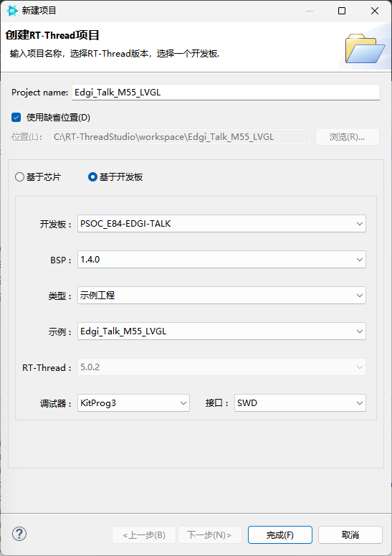
Task: Expand the BSP version dropdown 1.4.0
Action: [221, 260]
